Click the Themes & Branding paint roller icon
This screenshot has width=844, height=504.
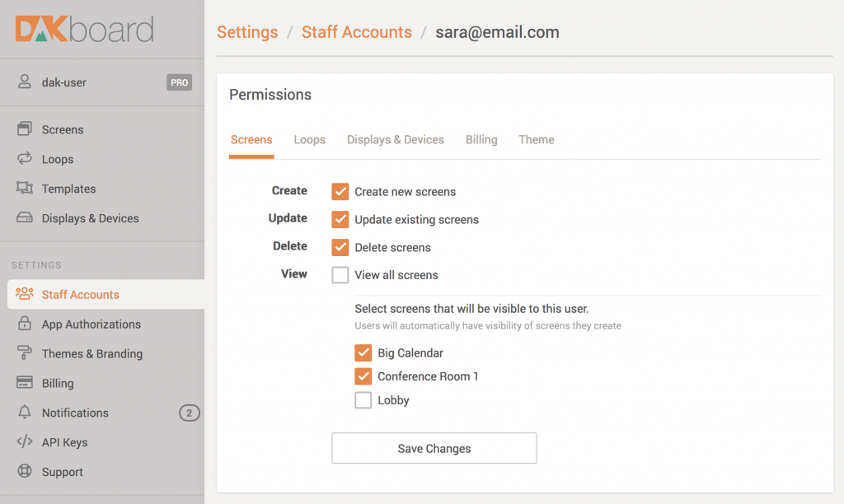pos(24,352)
